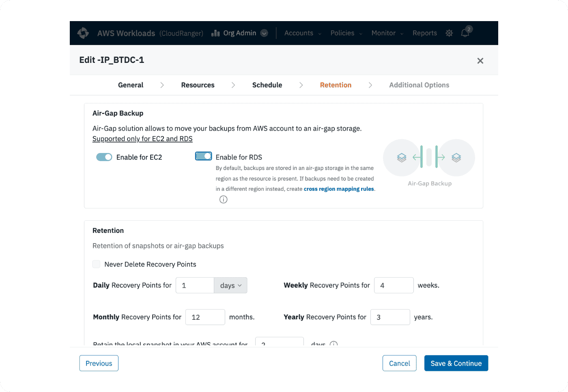Image resolution: width=568 pixels, height=392 pixels.
Task: Click the info icon beside local snapshot days
Action: (333, 344)
